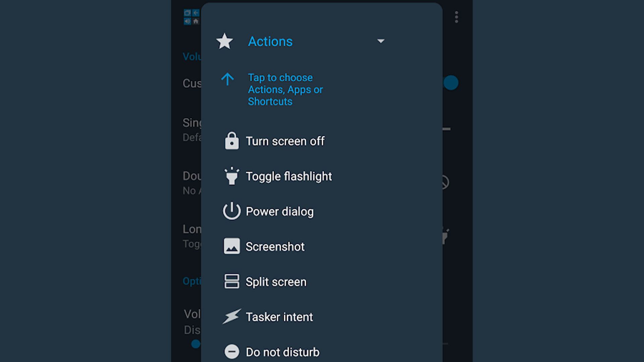Image resolution: width=644 pixels, height=362 pixels.
Task: Click the lock icon for Turn screen off
Action: [x=232, y=141]
